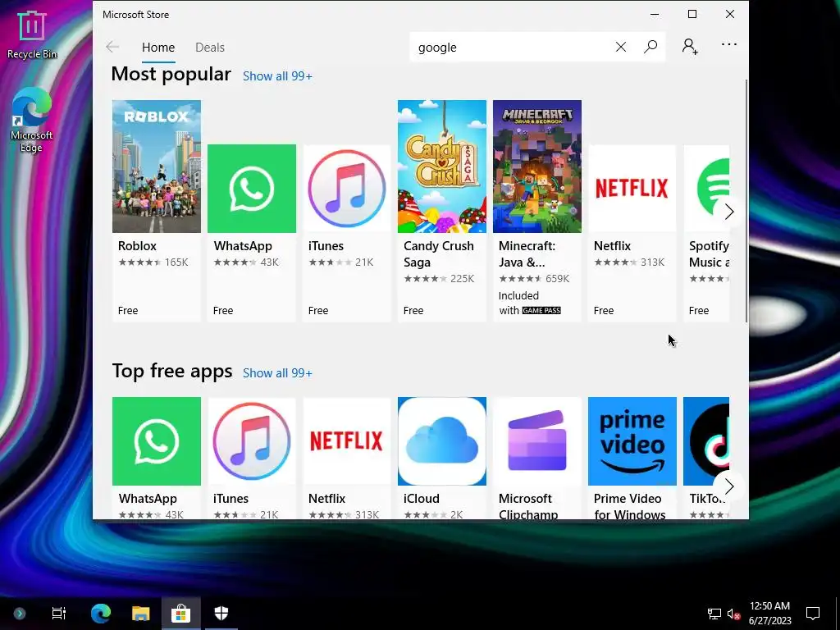Switch to the Home tab
This screenshot has height=630, width=840.
[158, 47]
